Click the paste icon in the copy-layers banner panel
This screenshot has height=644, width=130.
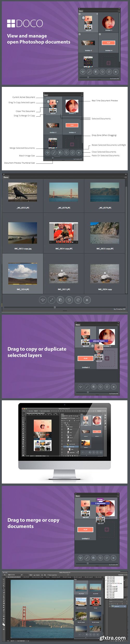coord(94,387)
